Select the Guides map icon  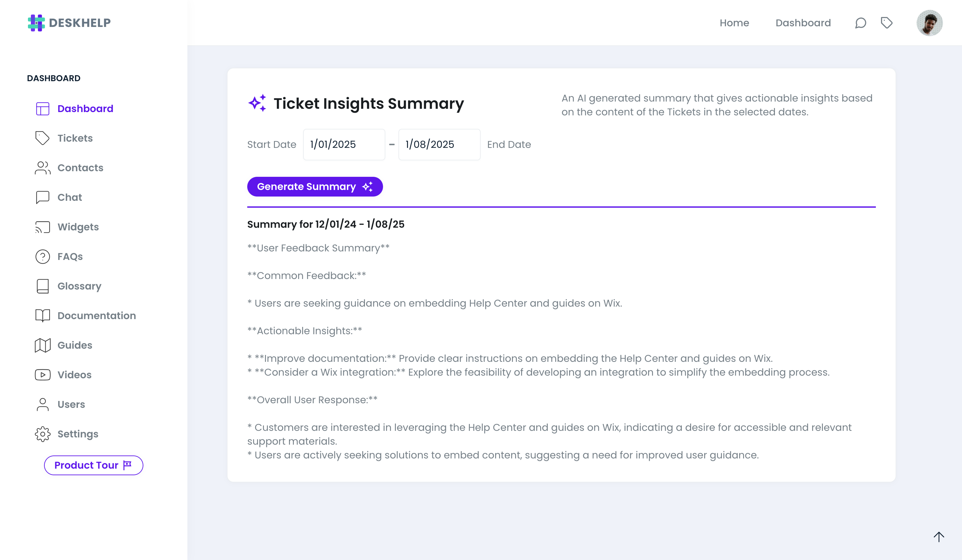coord(42,345)
